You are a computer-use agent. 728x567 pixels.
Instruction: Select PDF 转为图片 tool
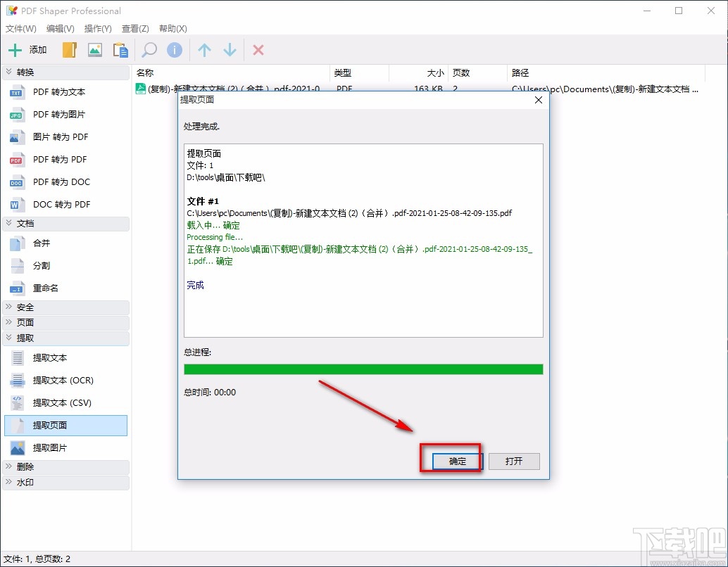tap(65, 115)
